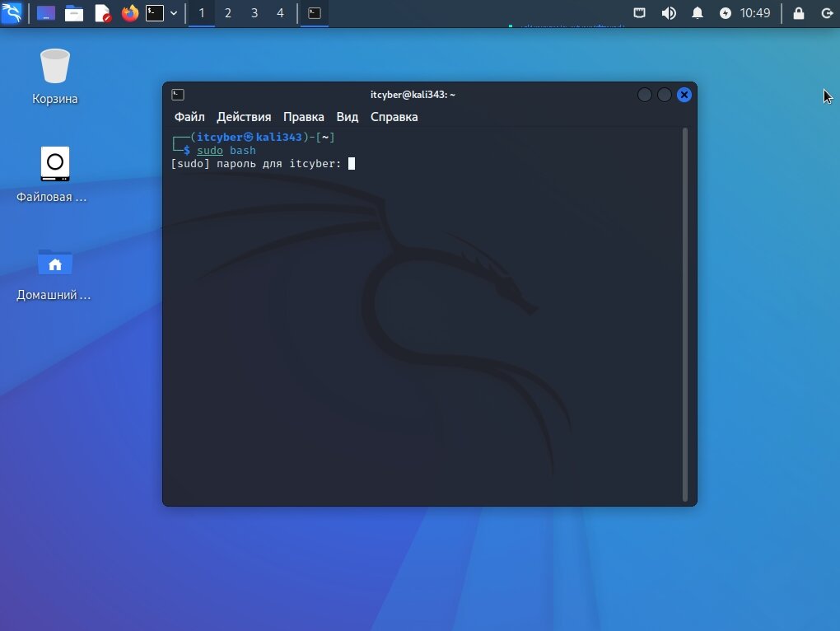
Task: Click the terminal icon in the window title bar
Action: tap(178, 95)
